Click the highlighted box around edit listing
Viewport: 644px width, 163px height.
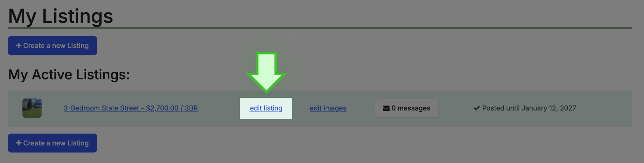[x=266, y=108]
